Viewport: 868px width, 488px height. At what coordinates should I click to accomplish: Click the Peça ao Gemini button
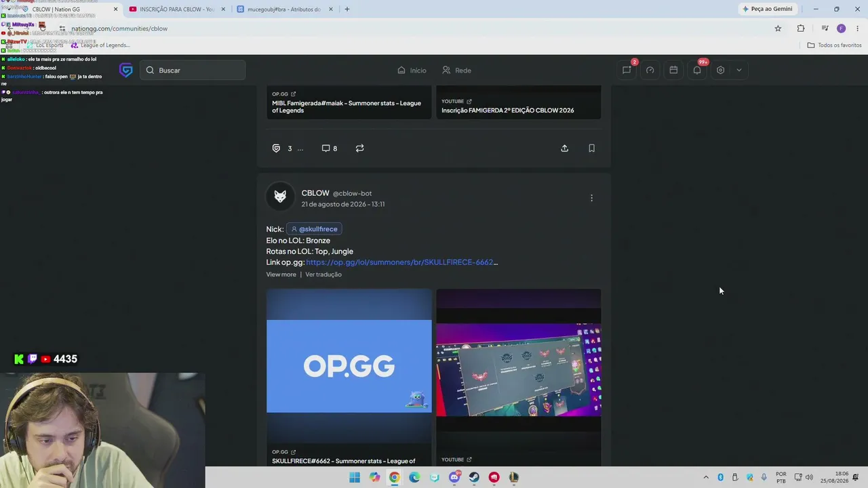(768, 9)
